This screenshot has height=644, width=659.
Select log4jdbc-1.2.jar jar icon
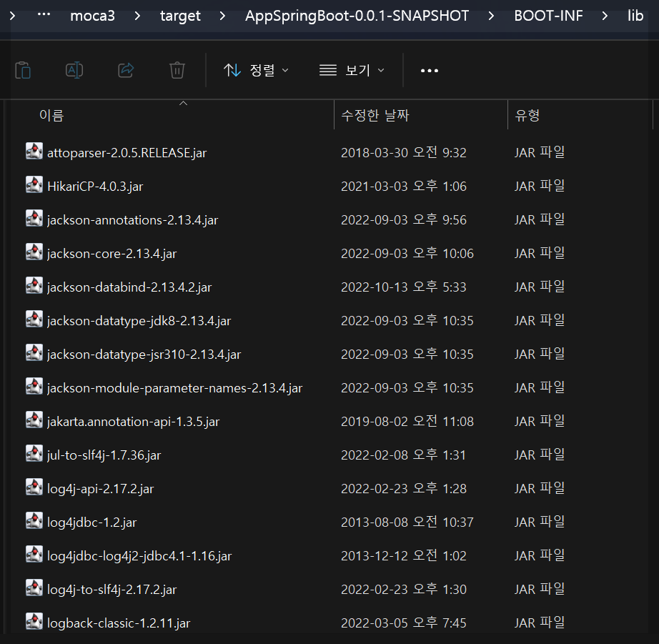[34, 521]
